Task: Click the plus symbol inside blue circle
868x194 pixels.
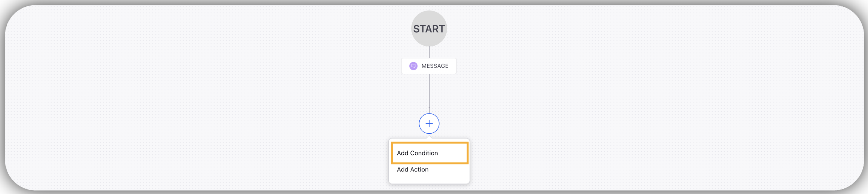Action: pos(429,124)
